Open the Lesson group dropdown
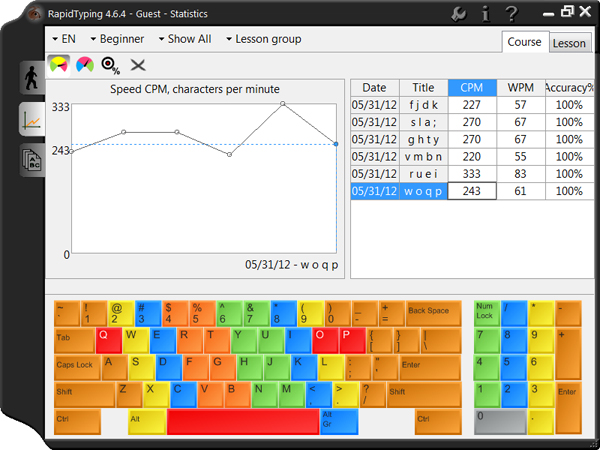The height and width of the screenshot is (450, 600). [x=262, y=39]
